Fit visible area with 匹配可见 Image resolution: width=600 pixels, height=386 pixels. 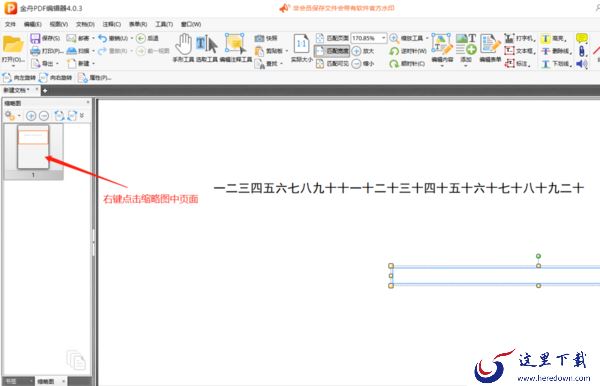point(332,64)
